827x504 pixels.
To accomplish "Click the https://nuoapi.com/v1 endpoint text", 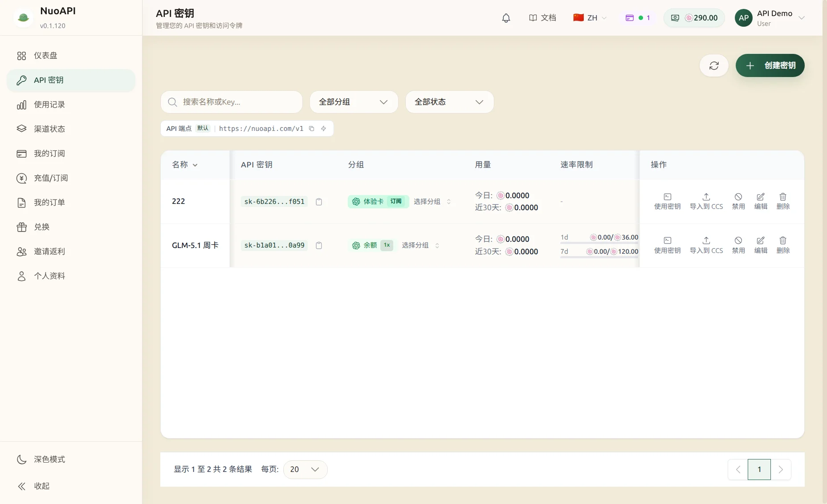I will tap(261, 129).
